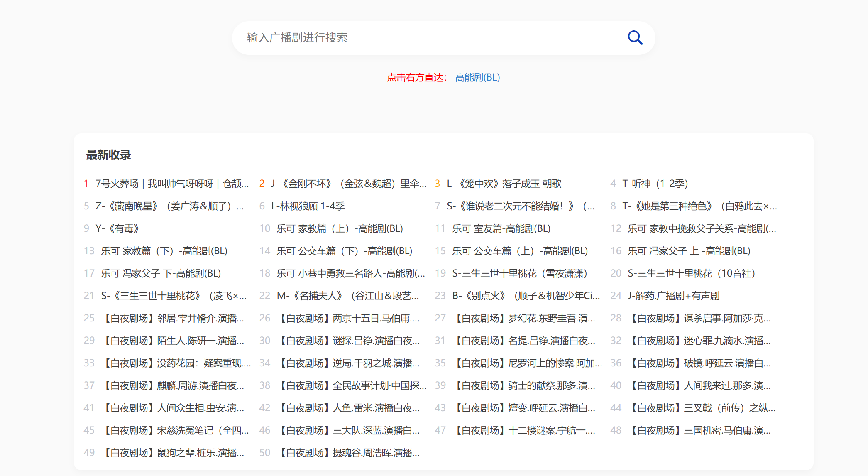The height and width of the screenshot is (476, 868).
Task: Open 乐可 室友篇-高能剧(BL)
Action: tap(501, 228)
